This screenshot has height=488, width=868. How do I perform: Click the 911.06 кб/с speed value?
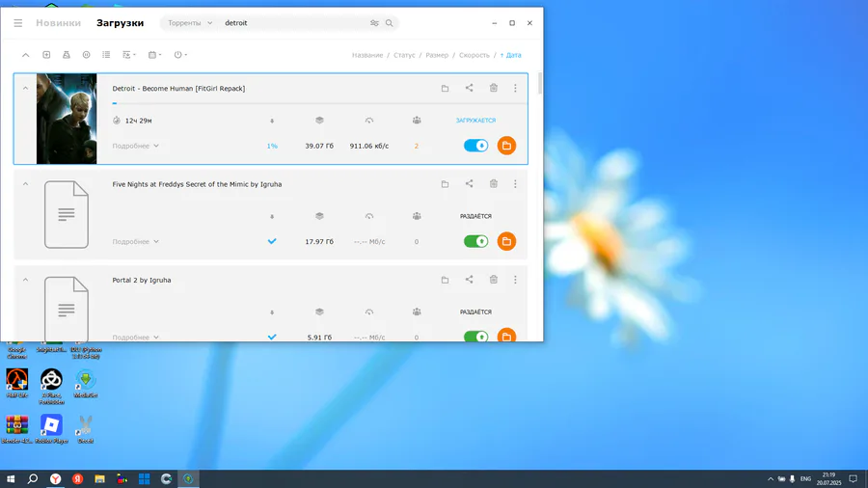pos(369,146)
